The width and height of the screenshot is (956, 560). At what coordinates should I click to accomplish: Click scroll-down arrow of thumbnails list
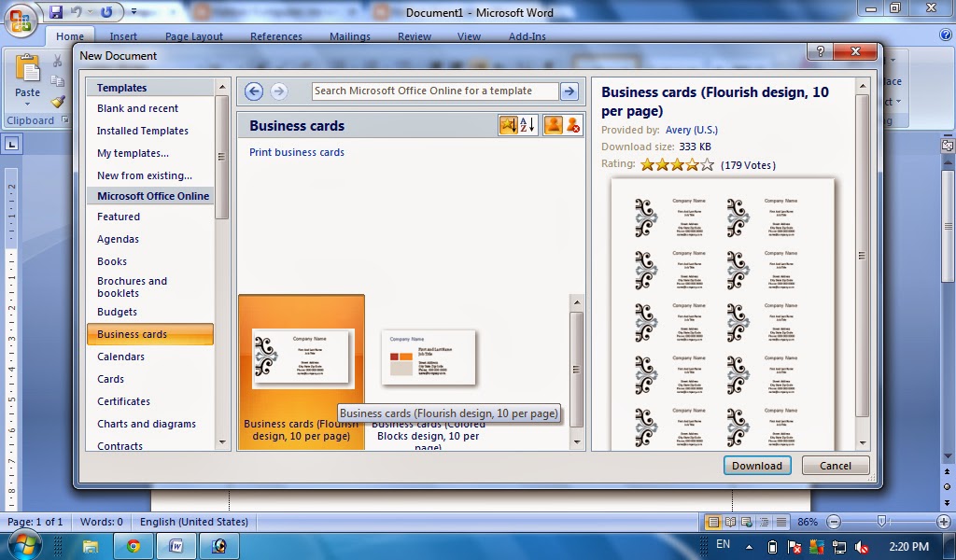pyautogui.click(x=577, y=442)
